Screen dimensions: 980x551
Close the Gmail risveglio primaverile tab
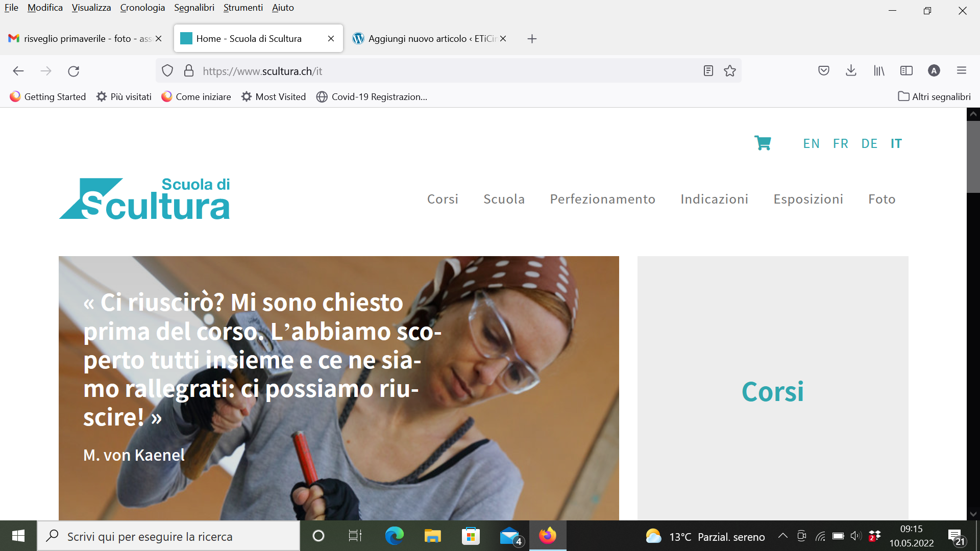159,39
